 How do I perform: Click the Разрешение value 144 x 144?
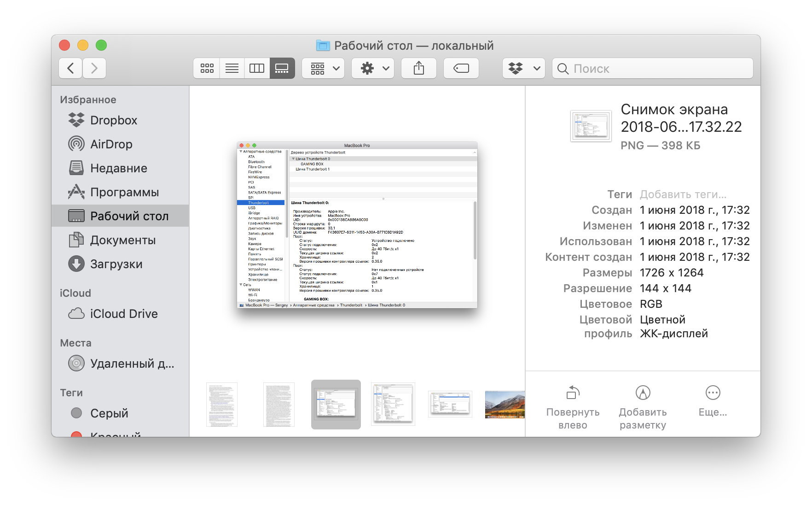pyautogui.click(x=666, y=288)
